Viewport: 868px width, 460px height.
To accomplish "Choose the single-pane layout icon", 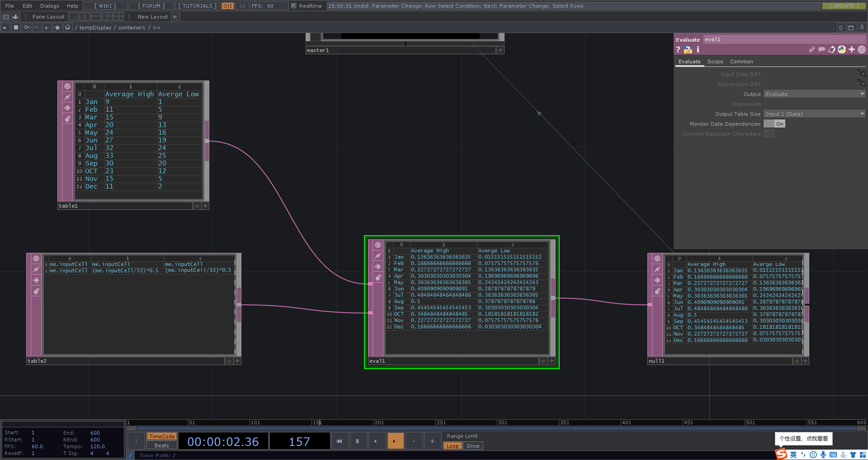I will 74,17.
